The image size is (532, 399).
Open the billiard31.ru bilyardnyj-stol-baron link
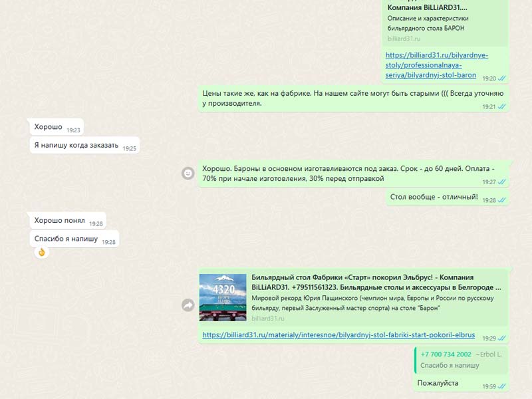436,65
